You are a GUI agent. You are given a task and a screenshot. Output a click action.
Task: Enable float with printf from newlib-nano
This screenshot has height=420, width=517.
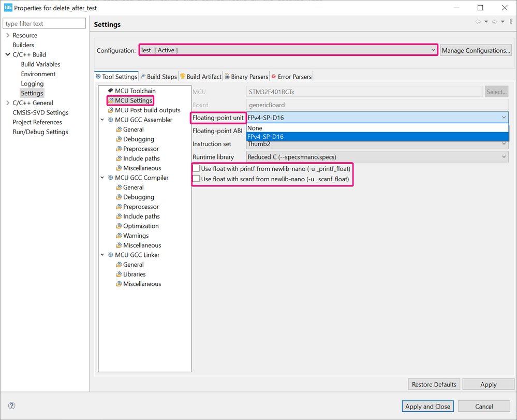(x=196, y=168)
